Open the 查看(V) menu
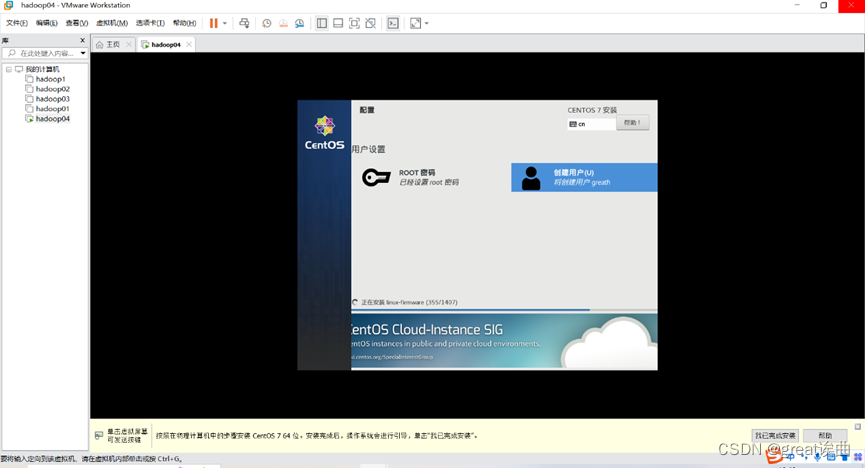 click(77, 23)
